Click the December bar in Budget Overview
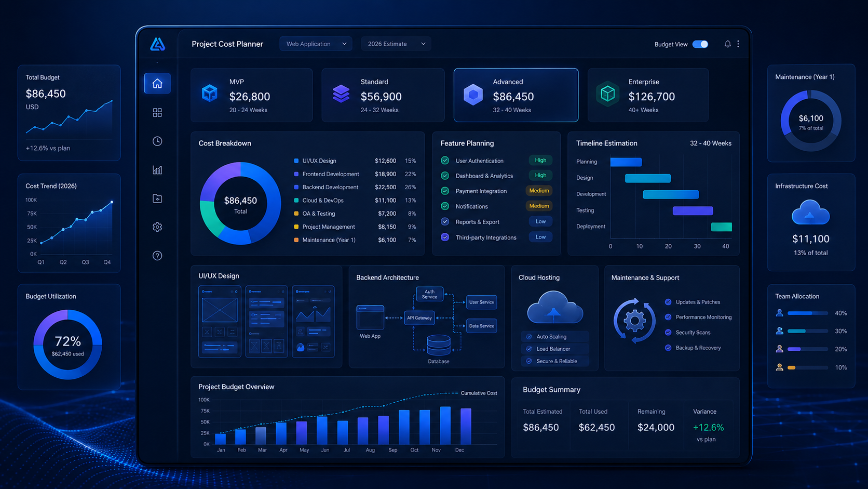868x489 pixels. pos(466,426)
